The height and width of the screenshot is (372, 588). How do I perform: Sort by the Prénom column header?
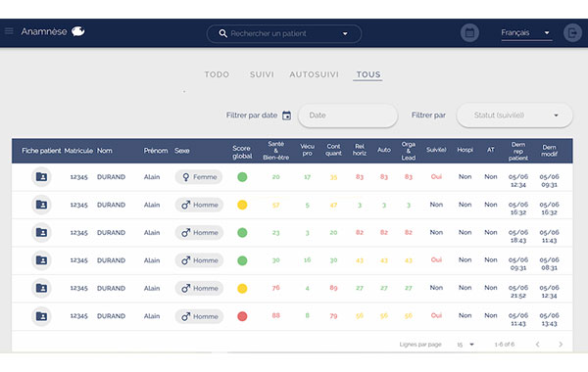pos(156,151)
